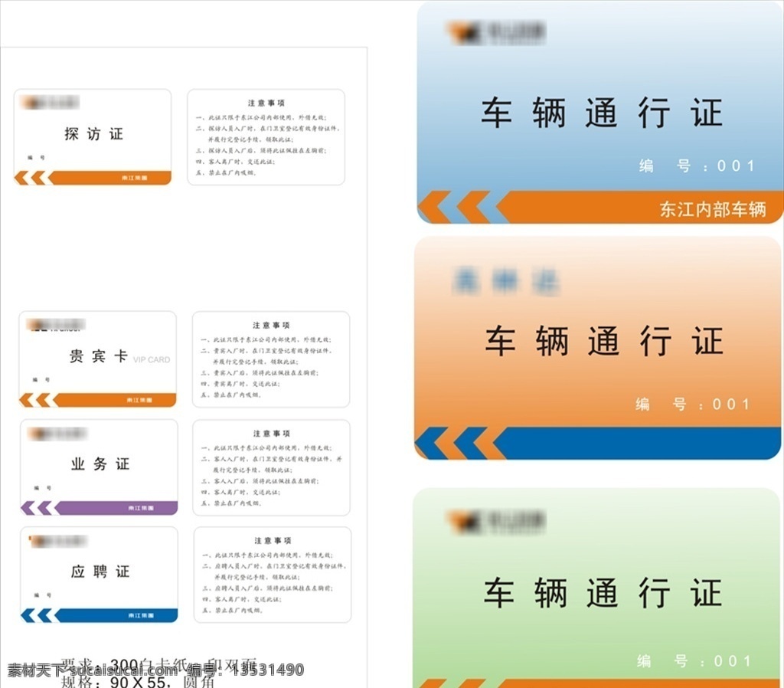Click 注意事项 heading beside the 贵宾卡 card
Screen dimensions: 784x688
pos(271,326)
